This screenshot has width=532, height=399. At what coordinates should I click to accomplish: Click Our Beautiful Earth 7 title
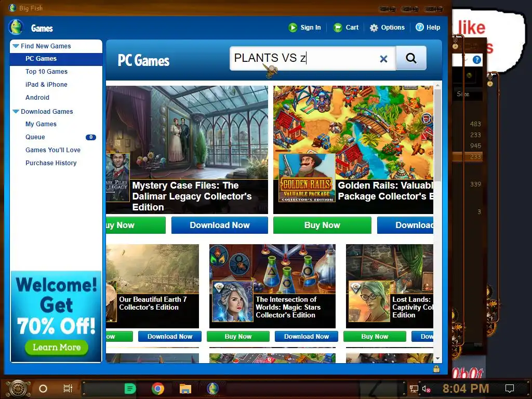[x=153, y=303]
